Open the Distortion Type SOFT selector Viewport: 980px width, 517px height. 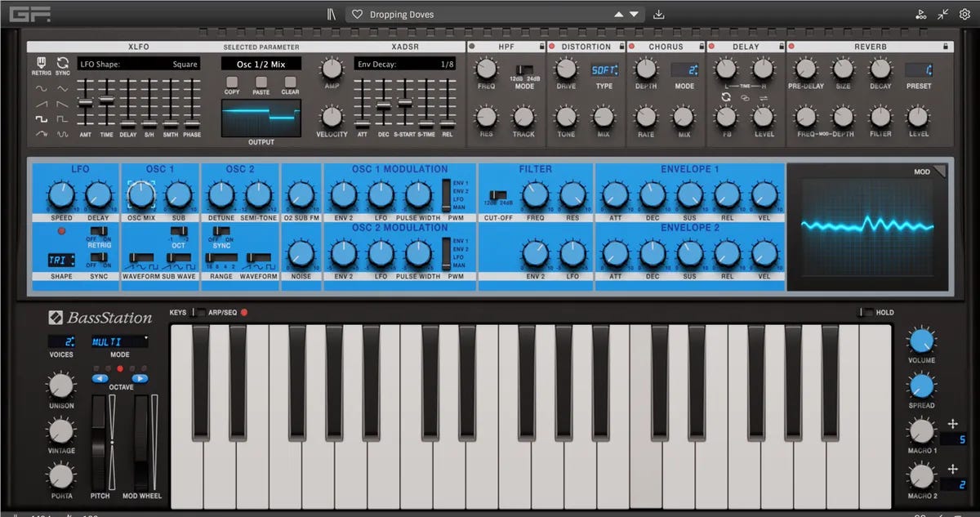[x=605, y=70]
